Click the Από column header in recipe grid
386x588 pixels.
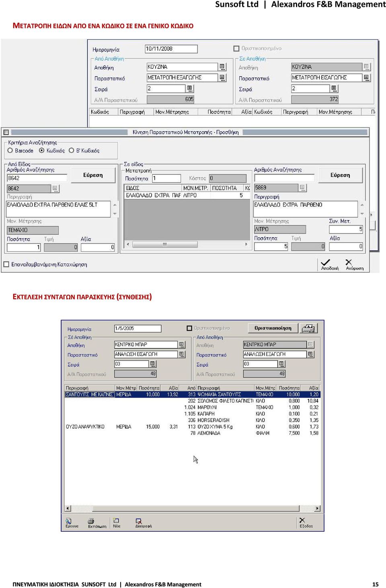188,388
